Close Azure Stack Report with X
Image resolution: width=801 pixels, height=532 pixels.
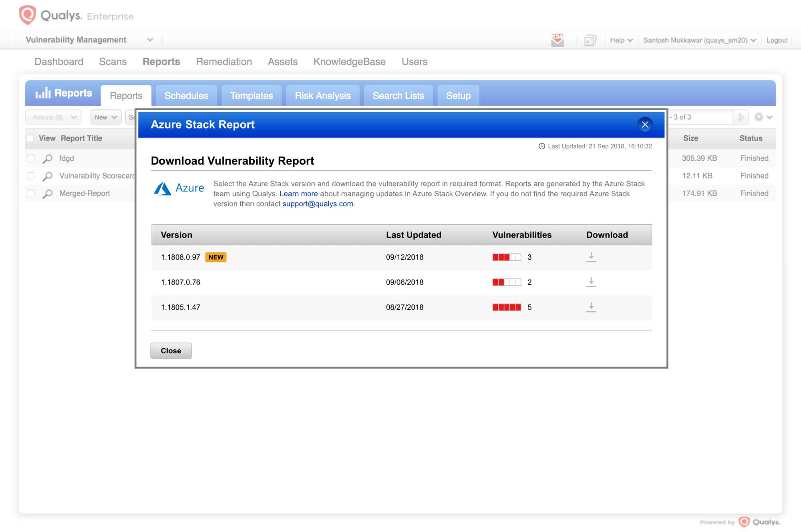(x=645, y=125)
